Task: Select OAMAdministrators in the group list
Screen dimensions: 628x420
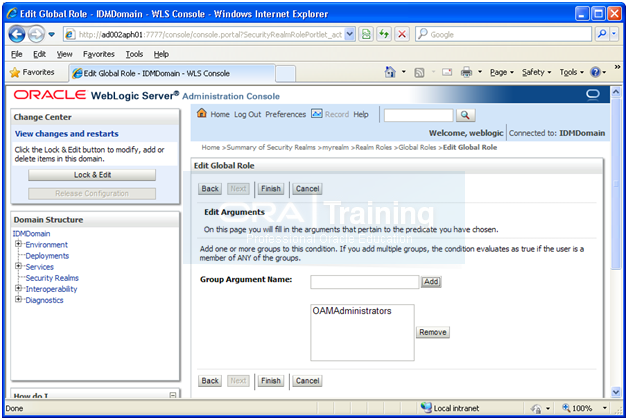Action: 352,311
